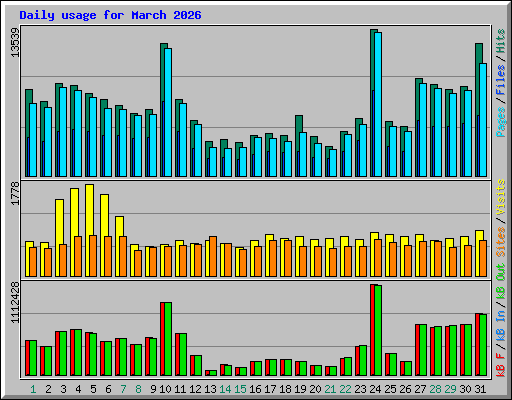Click the green kB bar for day 31
This screenshot has width=512, height=400.
483,345
